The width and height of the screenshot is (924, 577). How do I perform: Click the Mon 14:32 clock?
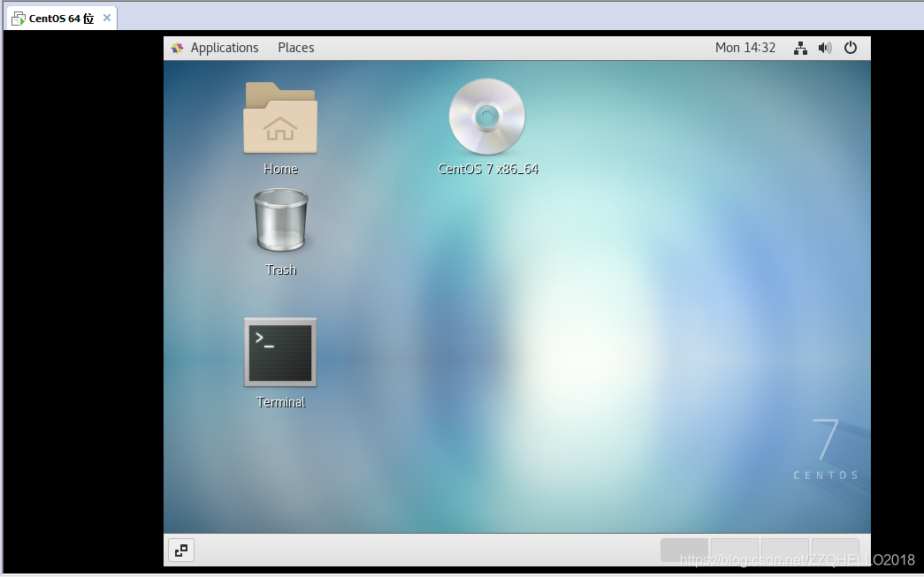(x=745, y=48)
